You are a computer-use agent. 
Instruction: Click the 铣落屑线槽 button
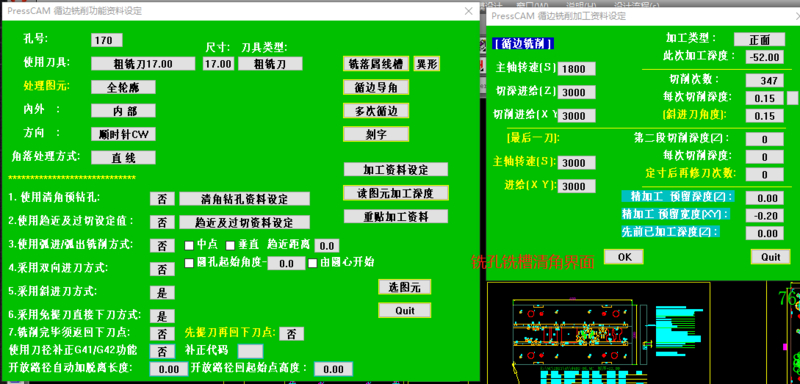click(x=376, y=64)
